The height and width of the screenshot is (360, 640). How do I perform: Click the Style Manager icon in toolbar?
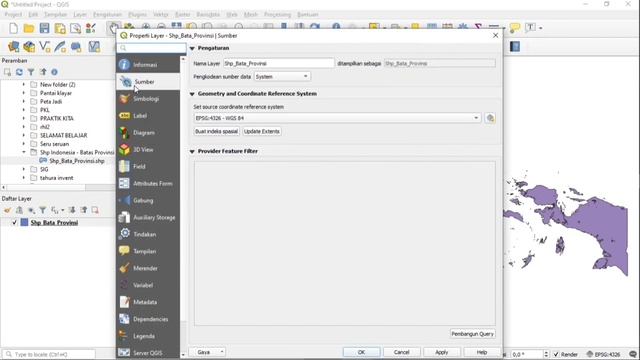[x=91, y=28]
